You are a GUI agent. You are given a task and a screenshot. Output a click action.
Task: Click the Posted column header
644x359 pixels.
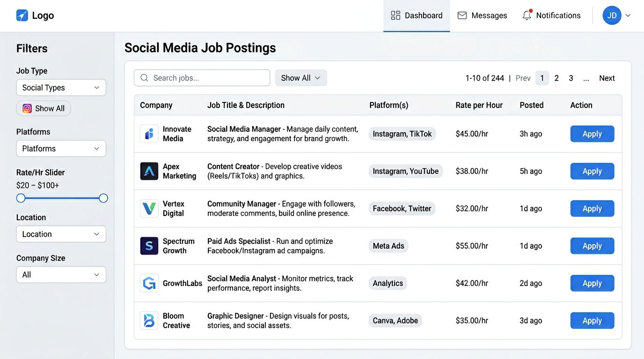pos(532,105)
